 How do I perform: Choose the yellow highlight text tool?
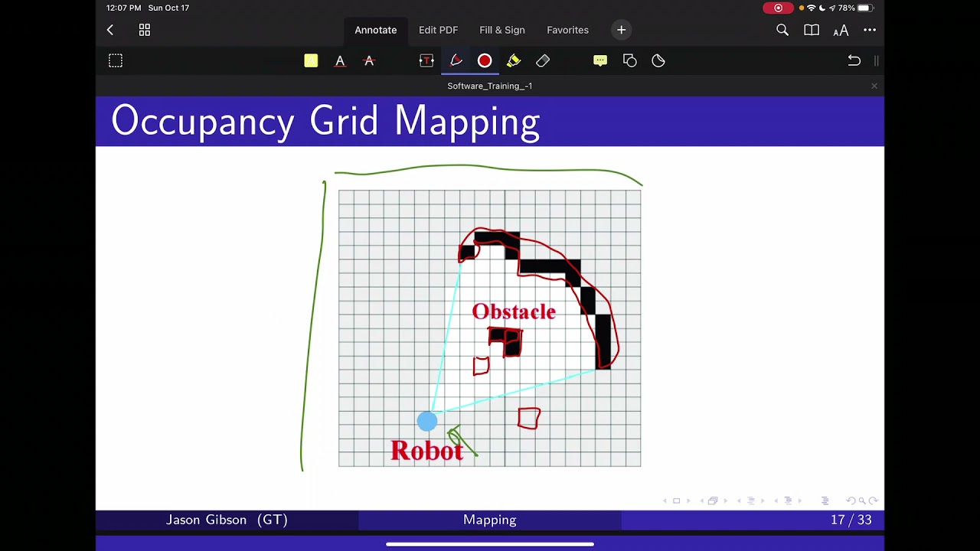coord(311,60)
